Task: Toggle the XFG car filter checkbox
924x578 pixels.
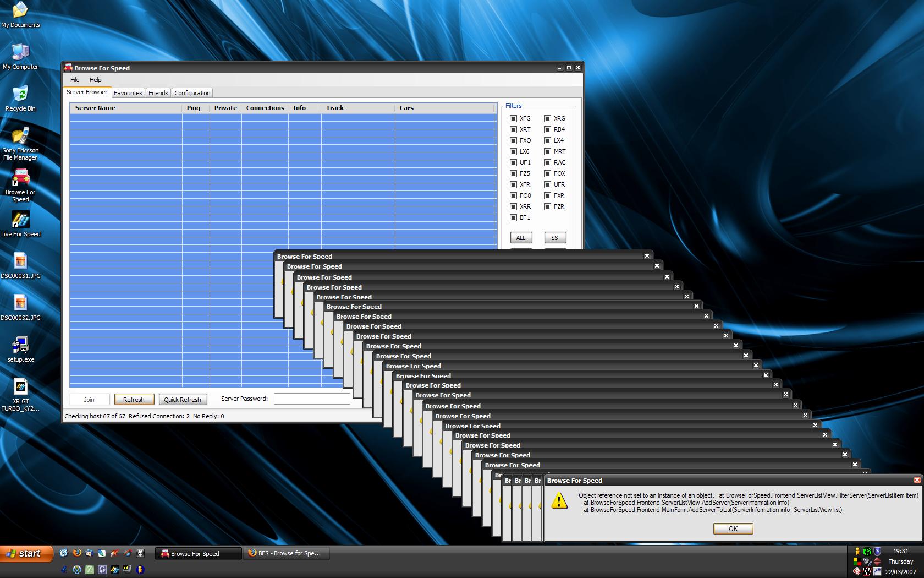Action: point(513,118)
